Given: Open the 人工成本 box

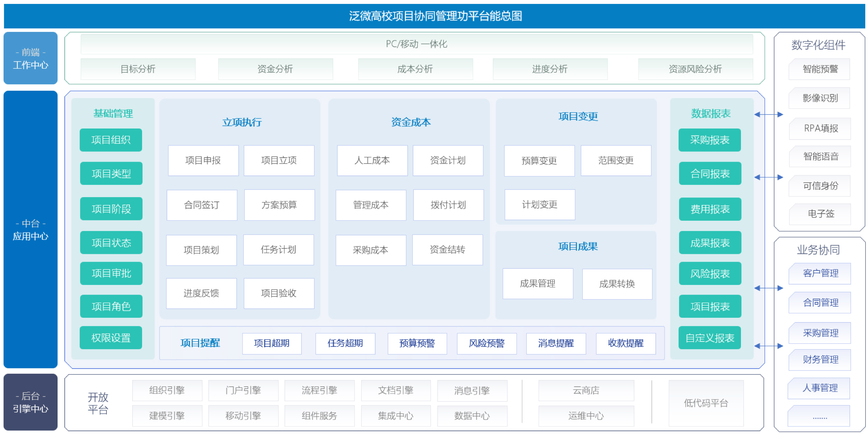Looking at the screenshot, I should coord(372,160).
